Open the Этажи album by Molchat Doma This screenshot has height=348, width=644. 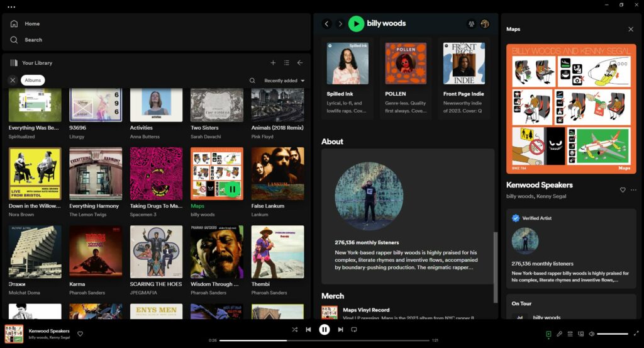pos(35,252)
